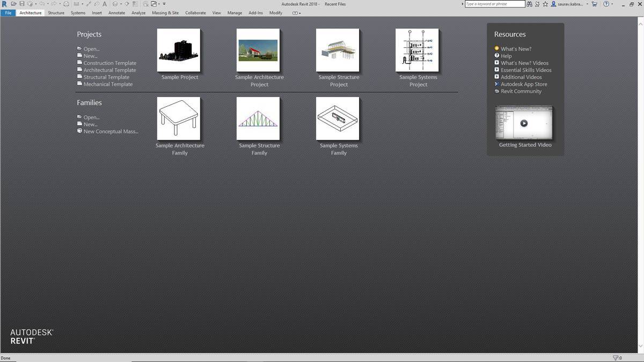Image resolution: width=644 pixels, height=362 pixels.
Task: Select the Tag by Category icon
Action: coord(97,4)
